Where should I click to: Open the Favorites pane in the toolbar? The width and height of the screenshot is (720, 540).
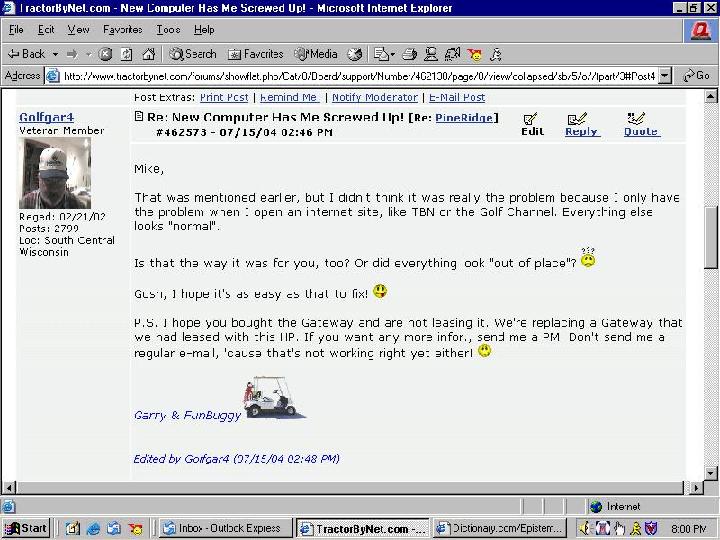[x=255, y=54]
